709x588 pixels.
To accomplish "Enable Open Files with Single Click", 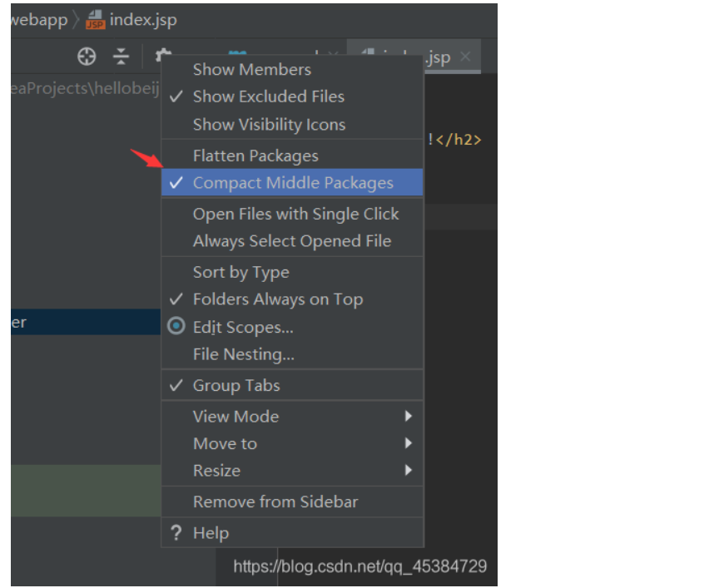I will tap(295, 214).
